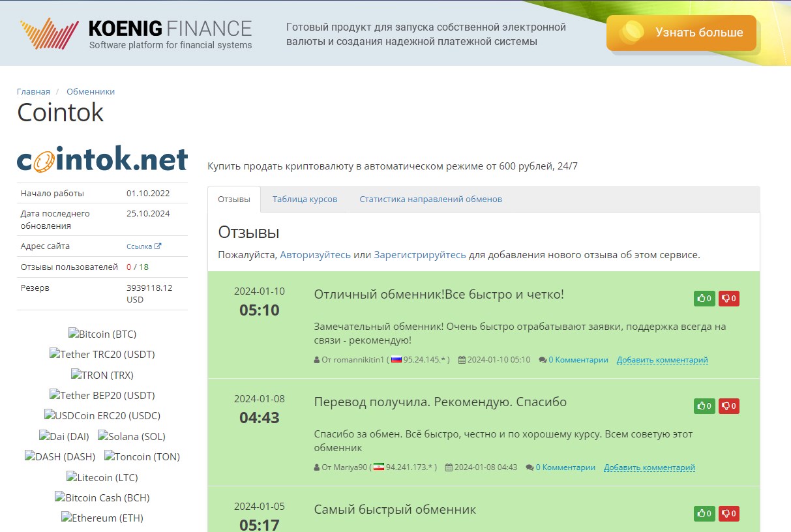Click the 'Зарегистрируйтесь' link
Viewport: 791px width, 532px height.
pyautogui.click(x=420, y=255)
